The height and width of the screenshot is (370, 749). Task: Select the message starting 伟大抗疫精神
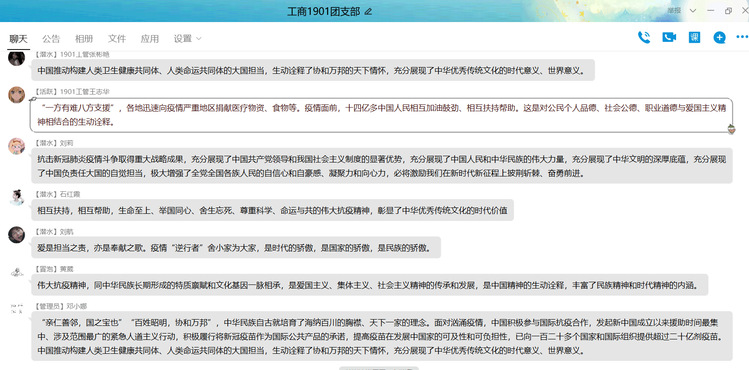[370, 285]
